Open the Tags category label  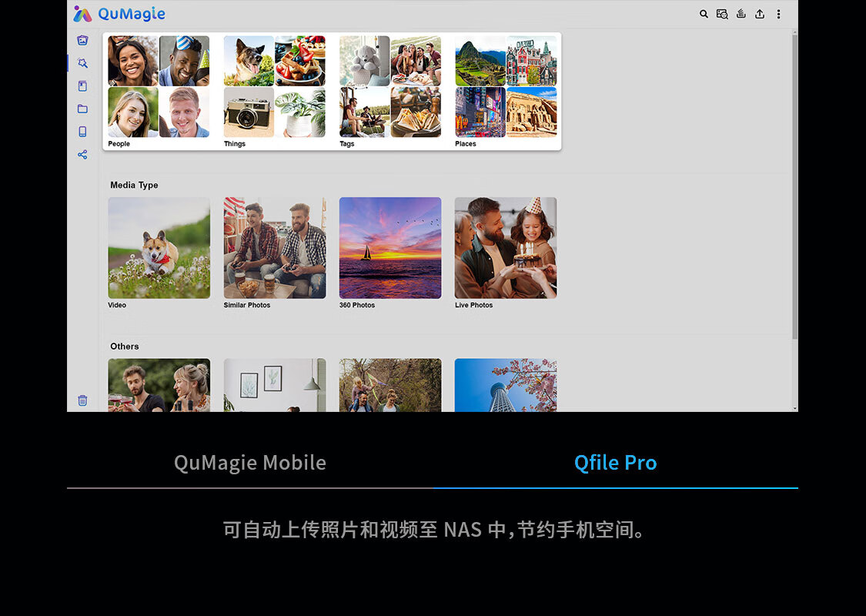click(x=346, y=144)
